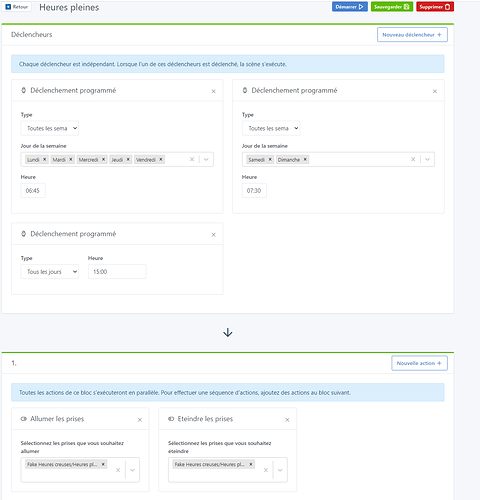Click the Allumer les prises toggle icon
The height and width of the screenshot is (500, 480).
[24, 419]
